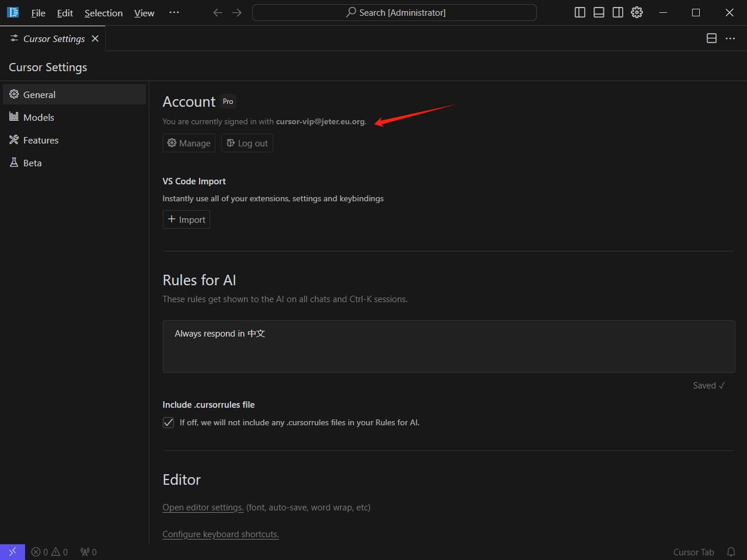Click the Cursor app logo icon
Screen dimensions: 747x560
pyautogui.click(x=13, y=12)
